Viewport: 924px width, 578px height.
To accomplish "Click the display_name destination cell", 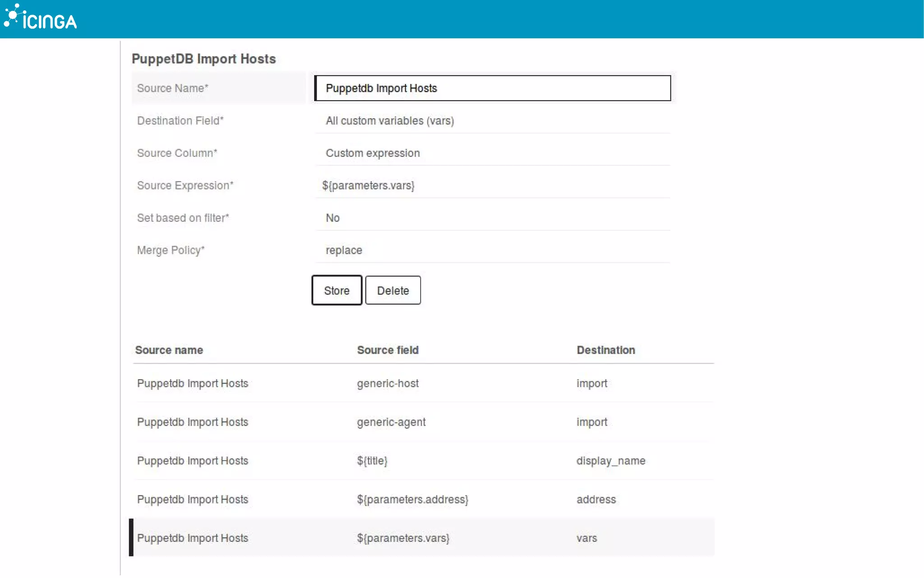I will pos(610,461).
